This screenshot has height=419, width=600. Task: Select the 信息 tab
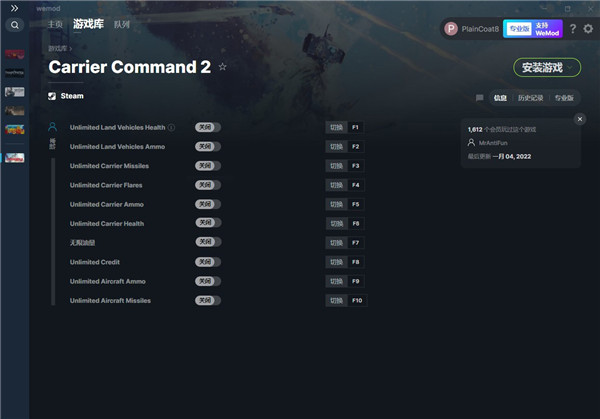pos(500,98)
